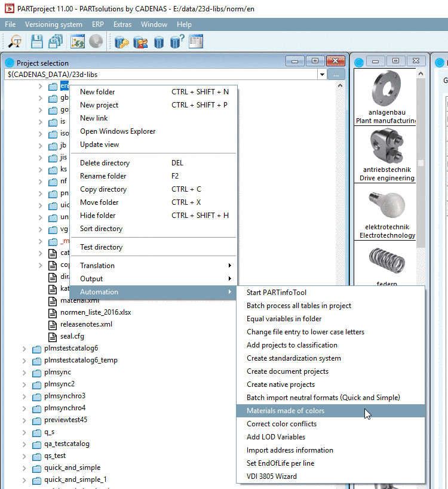
Task: Open the project path dropdown arrow
Action: pyautogui.click(x=322, y=75)
